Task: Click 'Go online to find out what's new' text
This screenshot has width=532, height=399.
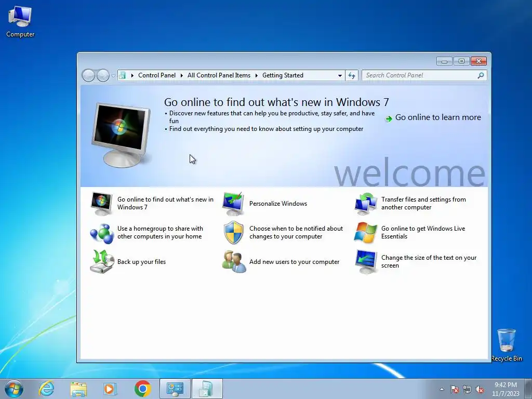Action: [165, 203]
